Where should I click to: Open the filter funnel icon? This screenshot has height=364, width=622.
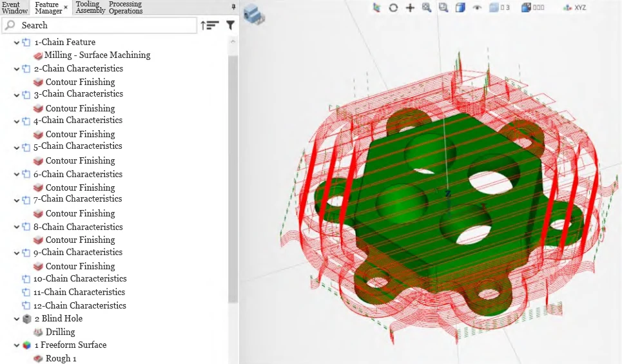[x=230, y=25]
